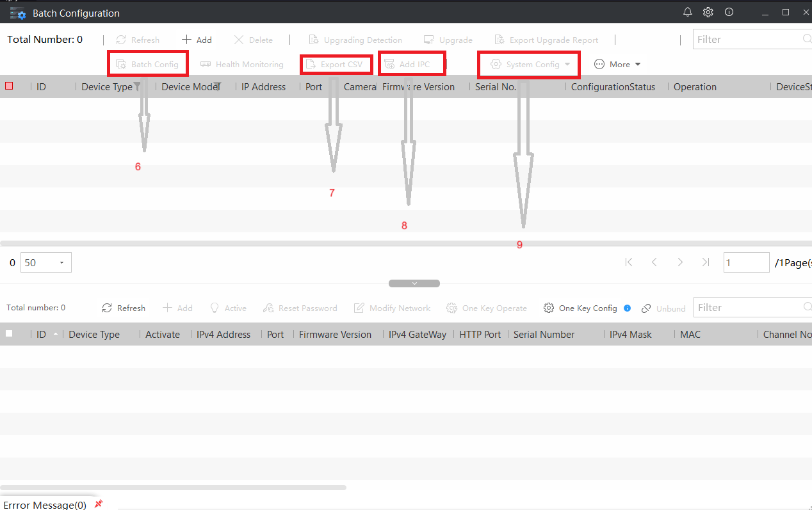Click the Add plus icon in top toolbar
812x510 pixels.
click(186, 40)
